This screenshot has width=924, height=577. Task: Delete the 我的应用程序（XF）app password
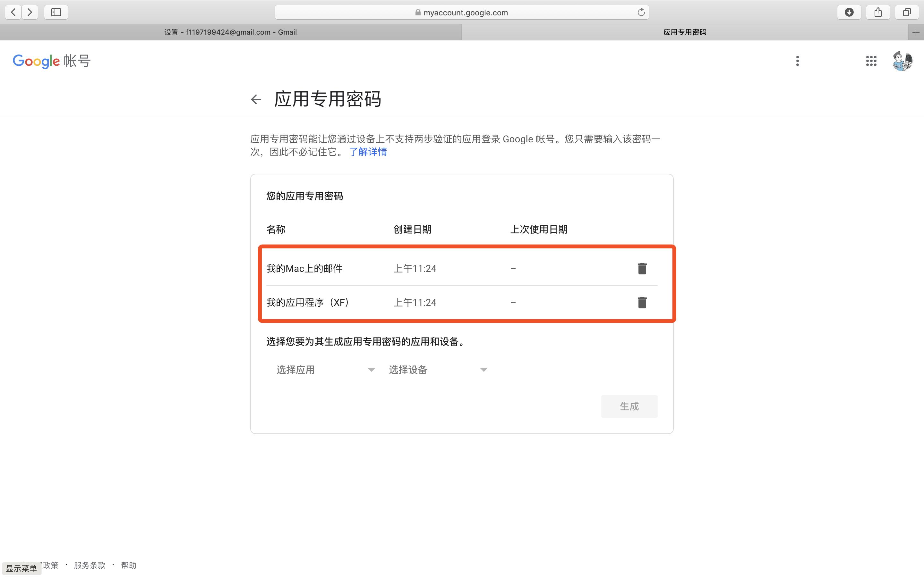(x=642, y=302)
